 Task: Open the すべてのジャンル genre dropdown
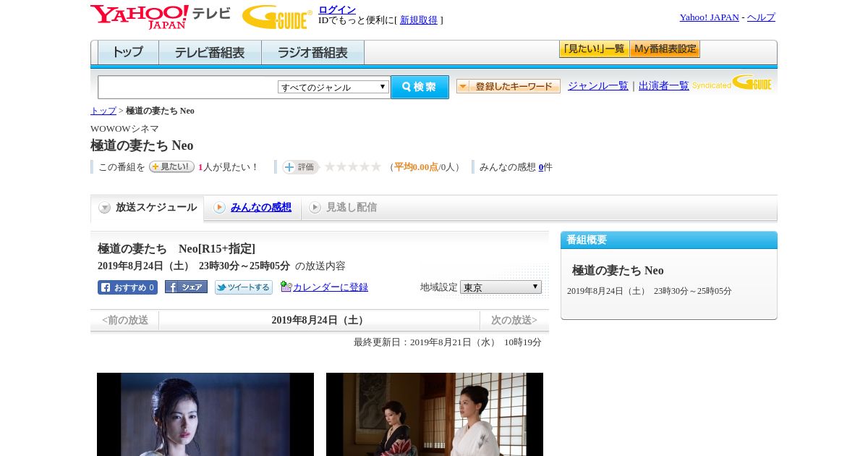[x=333, y=87]
